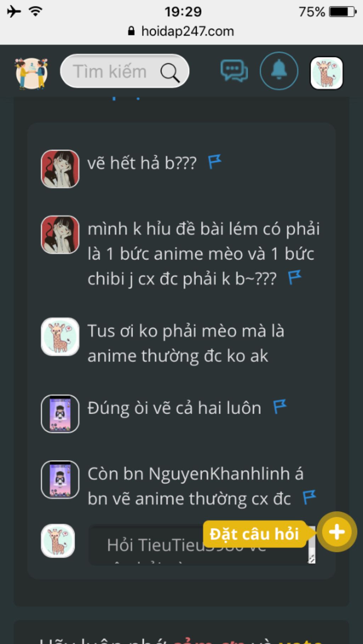363x644 pixels.
Task: Open the chat messages icon
Action: [x=234, y=71]
